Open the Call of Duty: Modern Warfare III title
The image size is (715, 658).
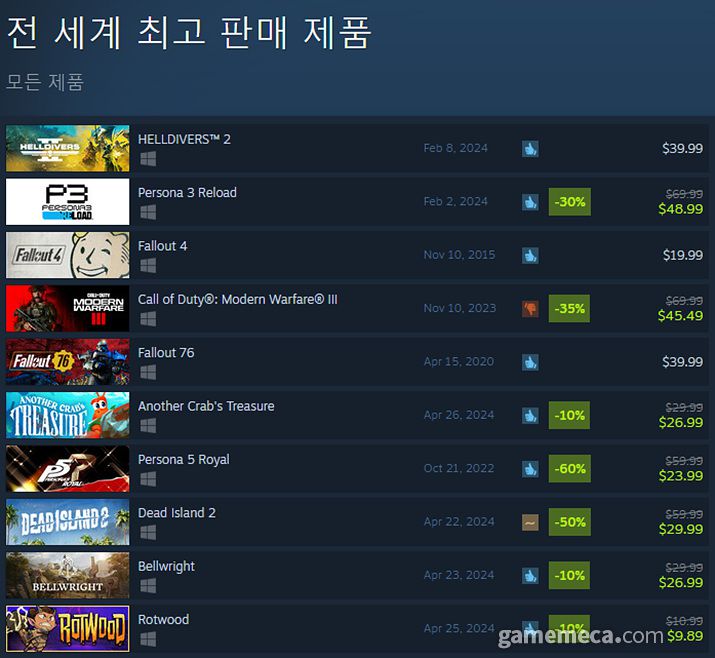[238, 299]
